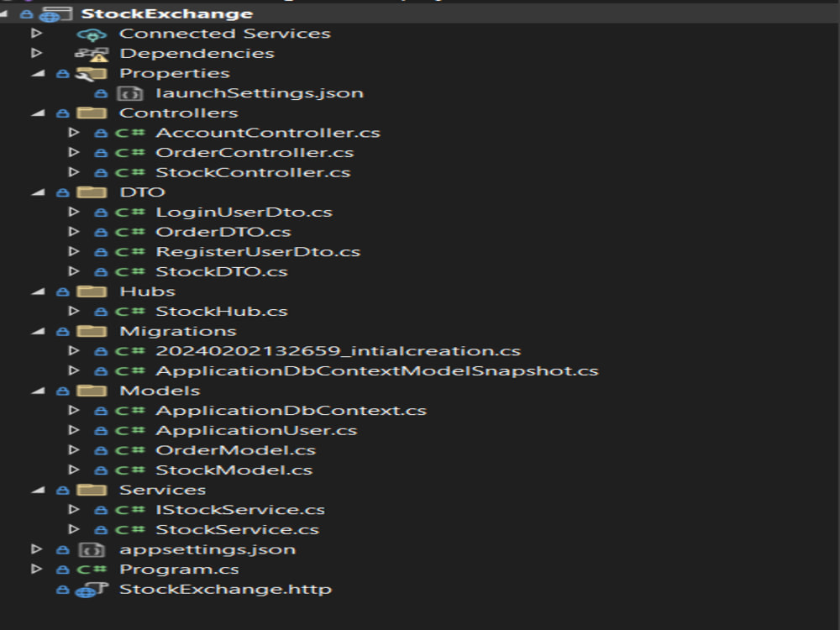
Task: Select StockDTO.cs file name
Action: [221, 271]
